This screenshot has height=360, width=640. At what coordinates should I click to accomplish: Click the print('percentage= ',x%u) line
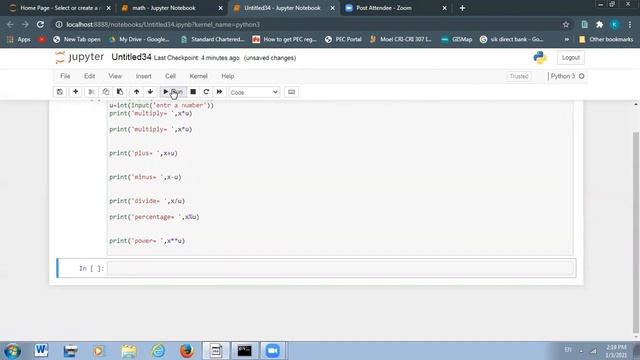[x=154, y=217]
